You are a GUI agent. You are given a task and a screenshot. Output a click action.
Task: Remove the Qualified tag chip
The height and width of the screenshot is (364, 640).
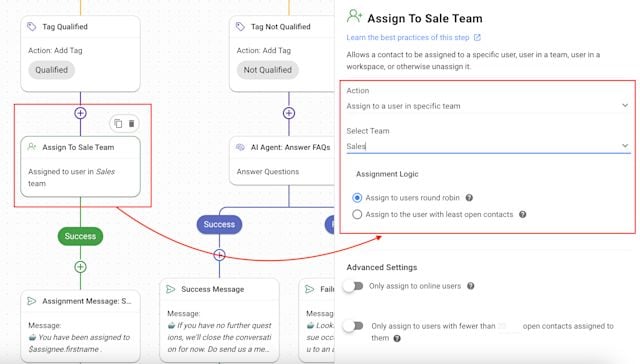point(51,70)
